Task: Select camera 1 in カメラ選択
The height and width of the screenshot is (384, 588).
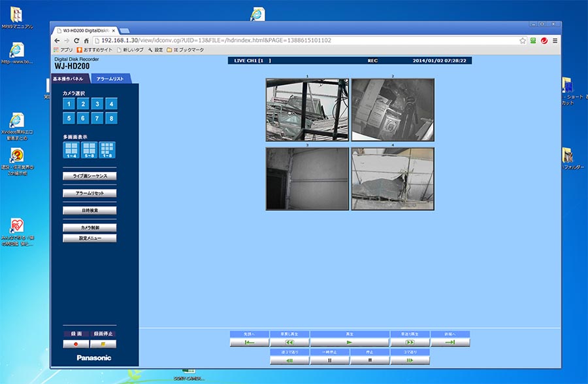Action: (69, 104)
